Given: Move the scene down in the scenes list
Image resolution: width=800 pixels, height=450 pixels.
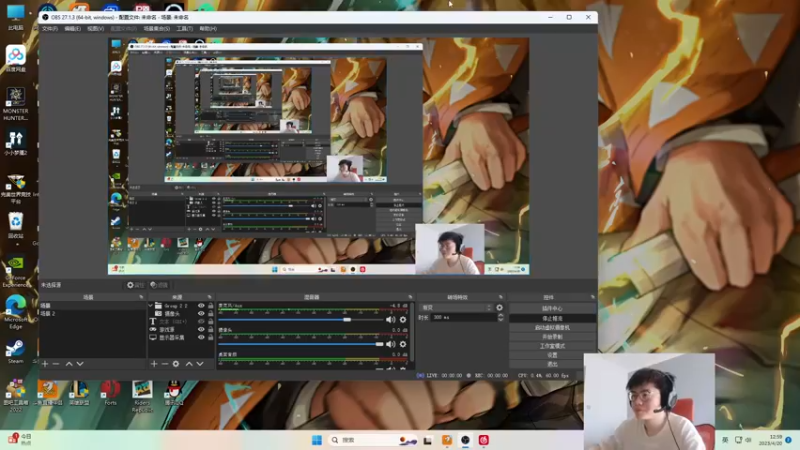Looking at the screenshot, I should [80, 364].
